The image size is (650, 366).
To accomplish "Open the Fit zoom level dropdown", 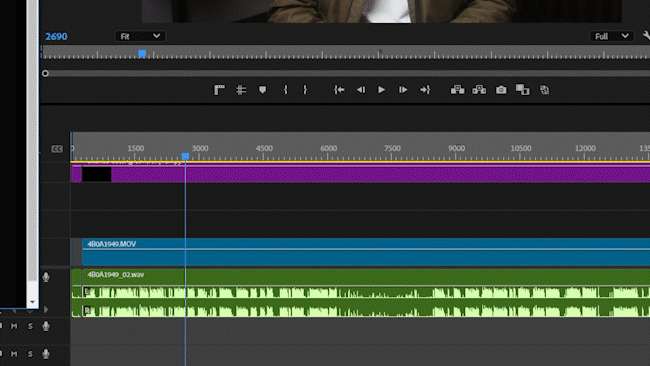I will tap(140, 36).
